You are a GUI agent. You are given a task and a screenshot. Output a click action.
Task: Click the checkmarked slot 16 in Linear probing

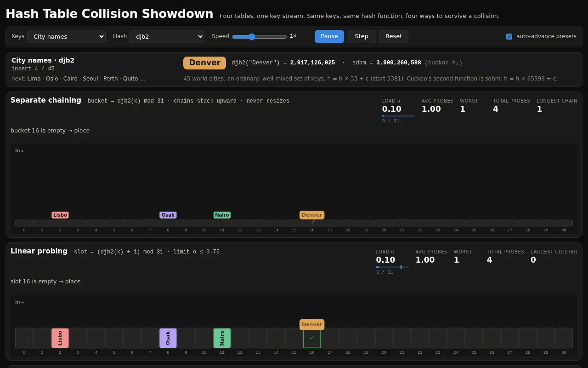(312, 338)
